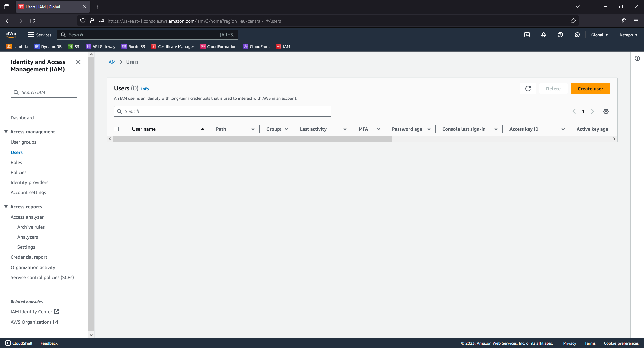Open Route 53 bookmark shortcut
Screen dimensions: 644x348
[133, 46]
